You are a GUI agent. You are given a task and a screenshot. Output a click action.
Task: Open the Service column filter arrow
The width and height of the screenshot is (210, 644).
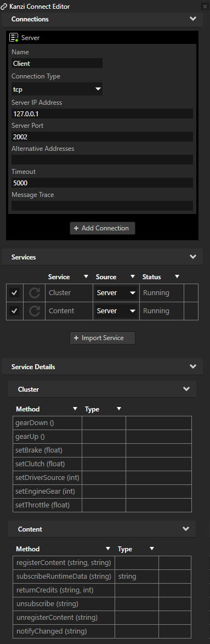point(86,276)
